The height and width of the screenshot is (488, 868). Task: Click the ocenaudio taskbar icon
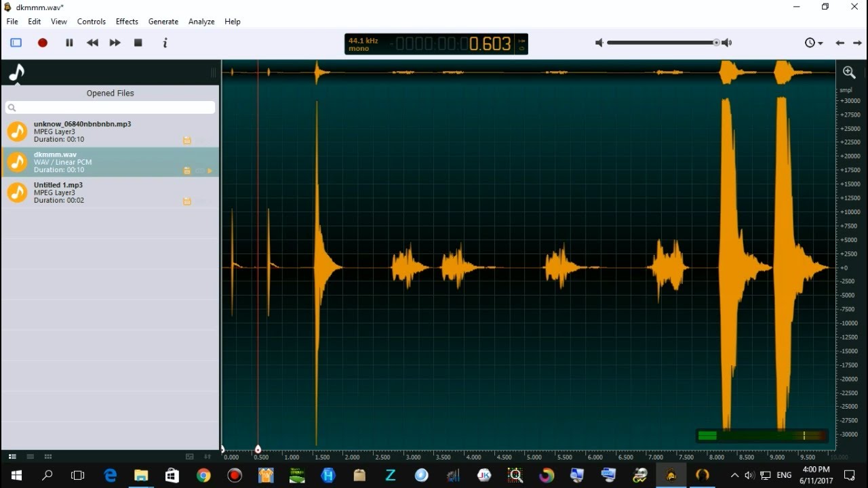[671, 476]
